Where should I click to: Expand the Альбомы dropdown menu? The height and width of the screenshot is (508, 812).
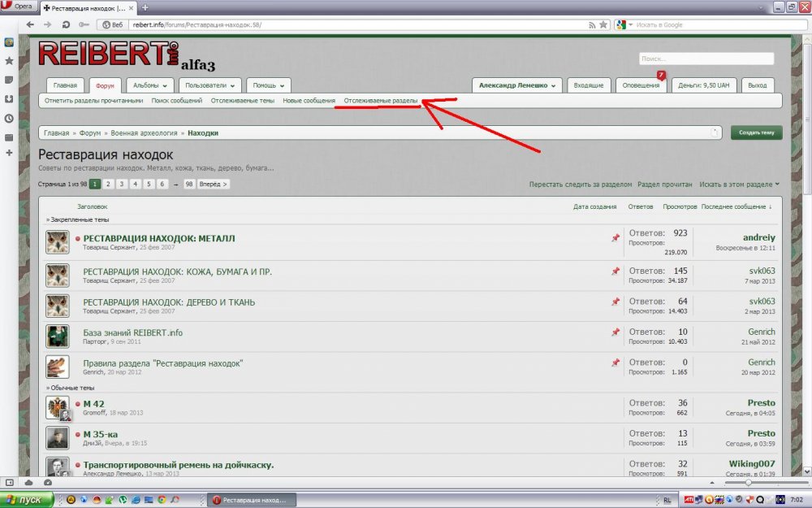(152, 85)
